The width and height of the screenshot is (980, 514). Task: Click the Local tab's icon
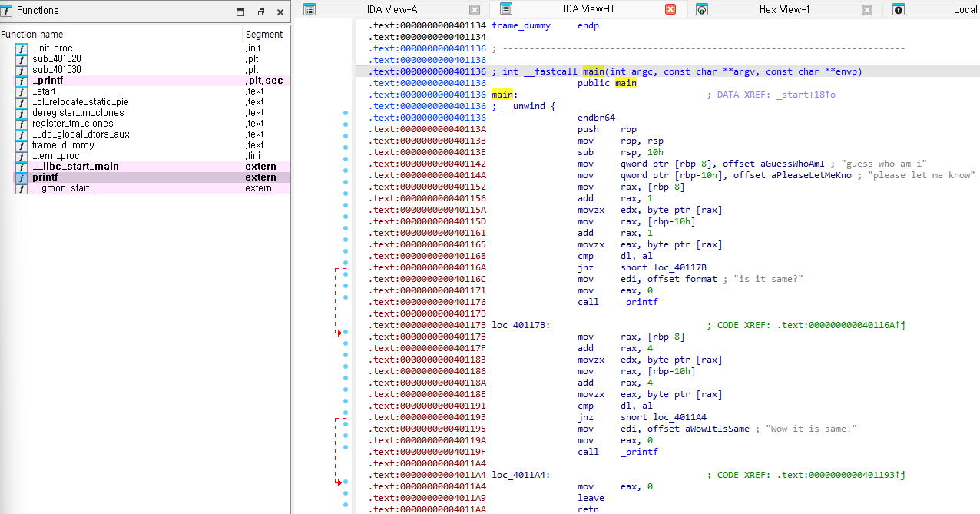(899, 10)
